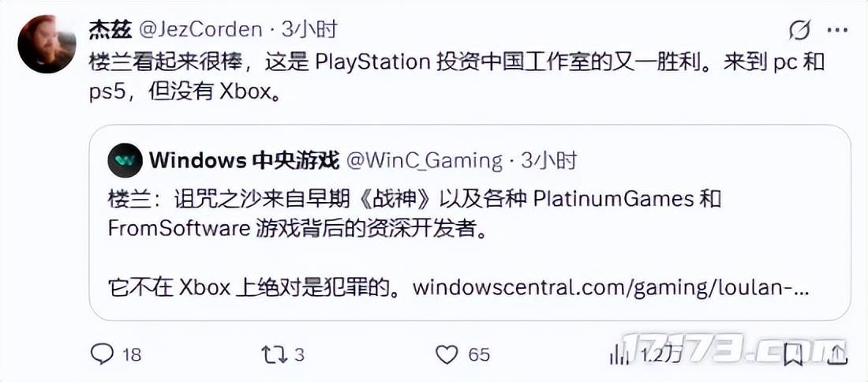Open view analytics bar chart icon
Viewport: 868px width, 382px height.
[x=615, y=354]
